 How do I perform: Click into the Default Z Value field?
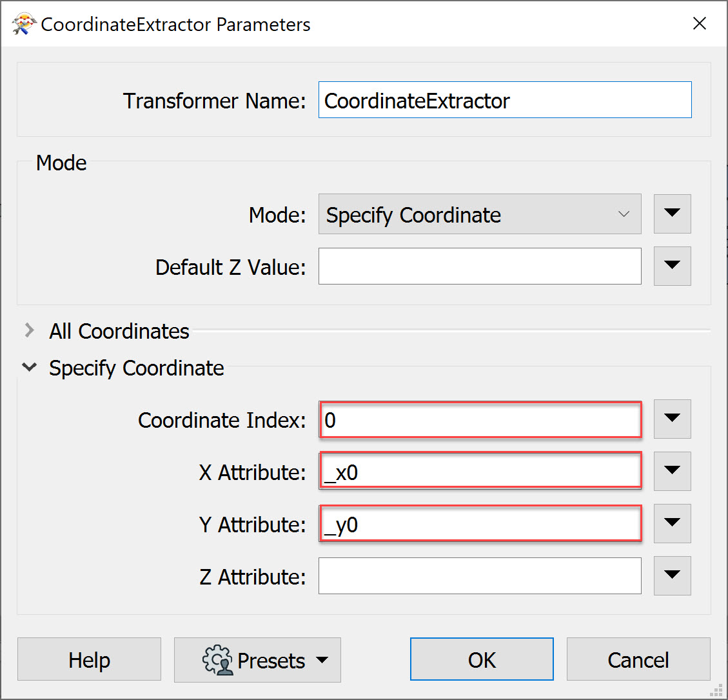(x=480, y=266)
